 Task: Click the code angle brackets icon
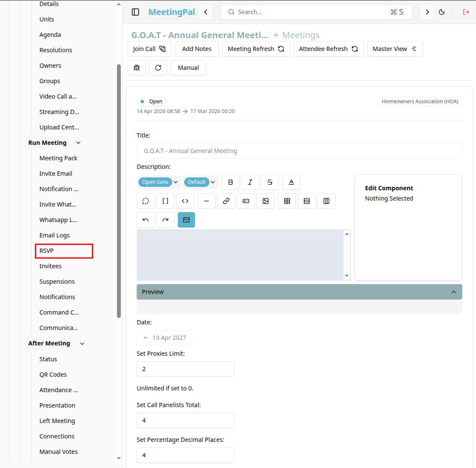(x=185, y=201)
